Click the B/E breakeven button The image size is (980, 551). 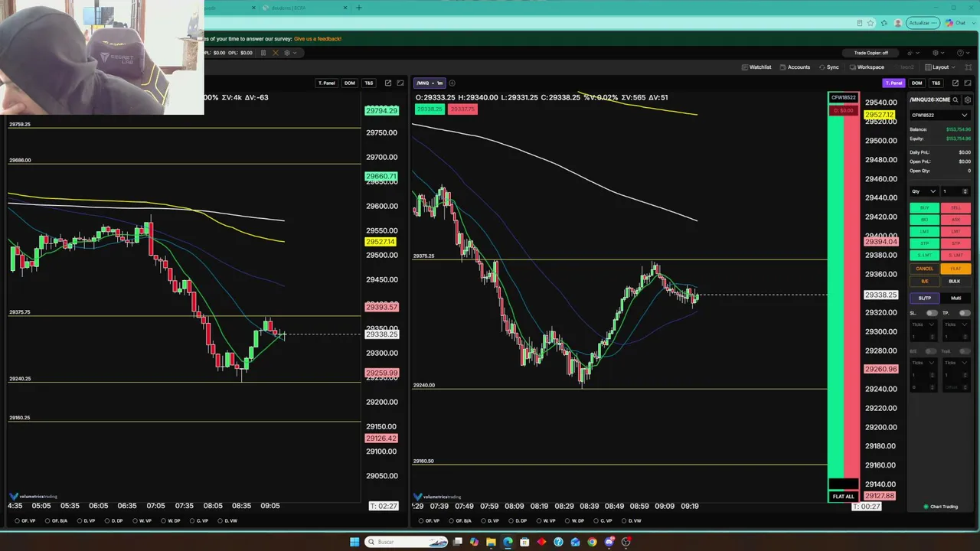[x=925, y=281]
